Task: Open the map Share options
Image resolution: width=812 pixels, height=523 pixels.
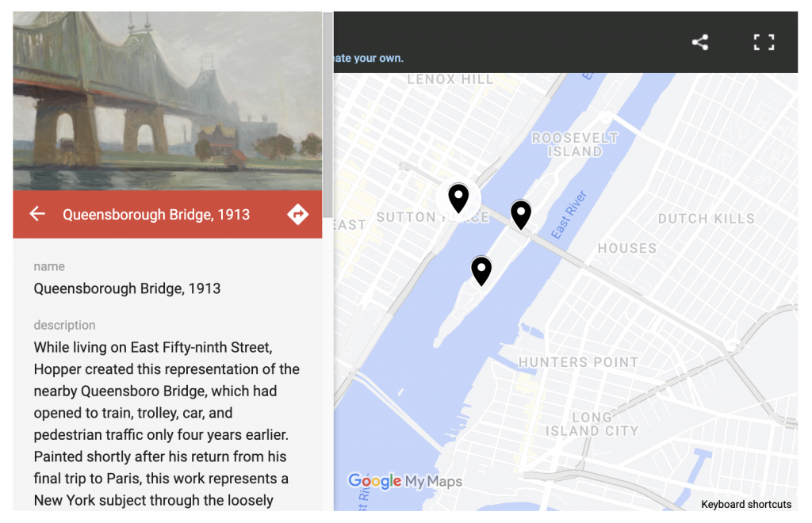Action: tap(700, 42)
